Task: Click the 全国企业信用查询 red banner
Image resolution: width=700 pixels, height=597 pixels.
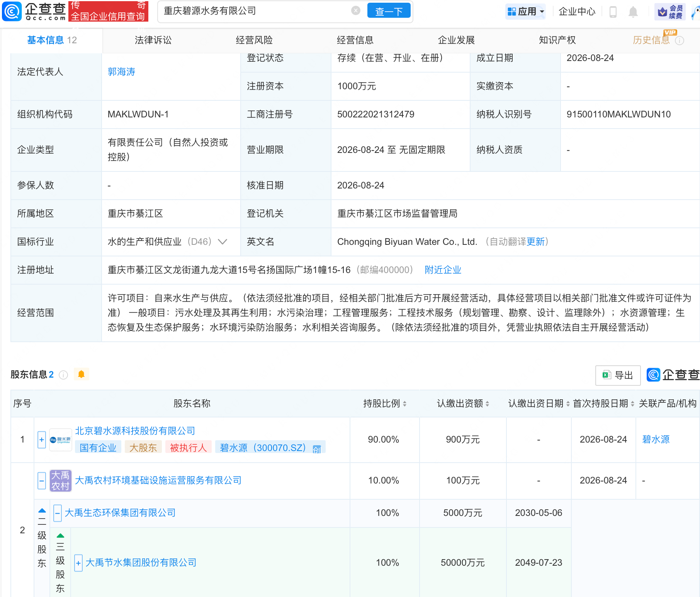Action: [x=108, y=11]
